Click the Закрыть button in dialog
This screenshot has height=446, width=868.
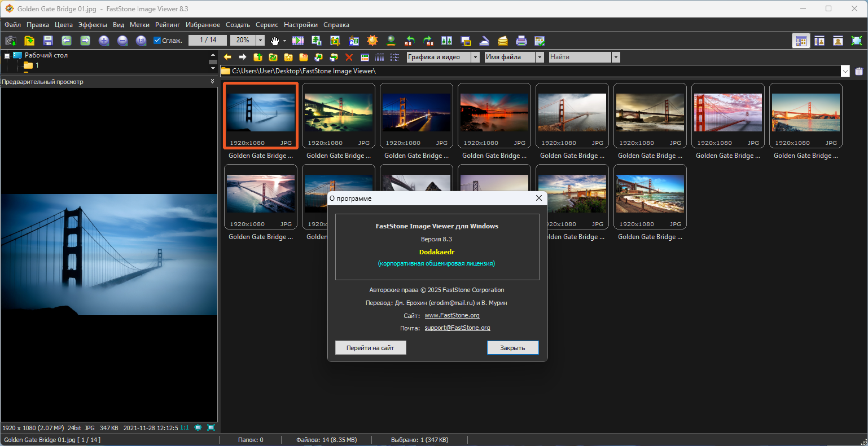click(x=512, y=348)
